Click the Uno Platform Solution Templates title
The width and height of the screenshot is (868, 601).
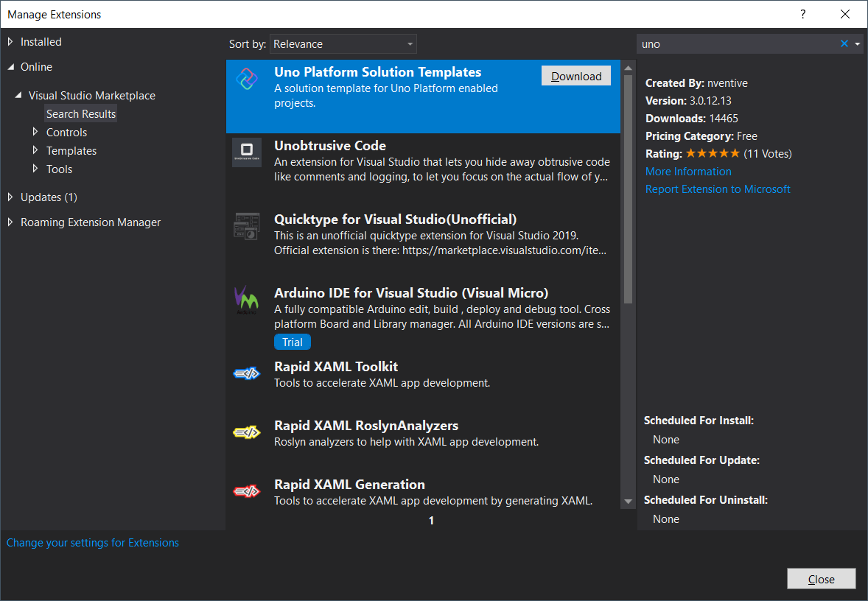tap(377, 72)
